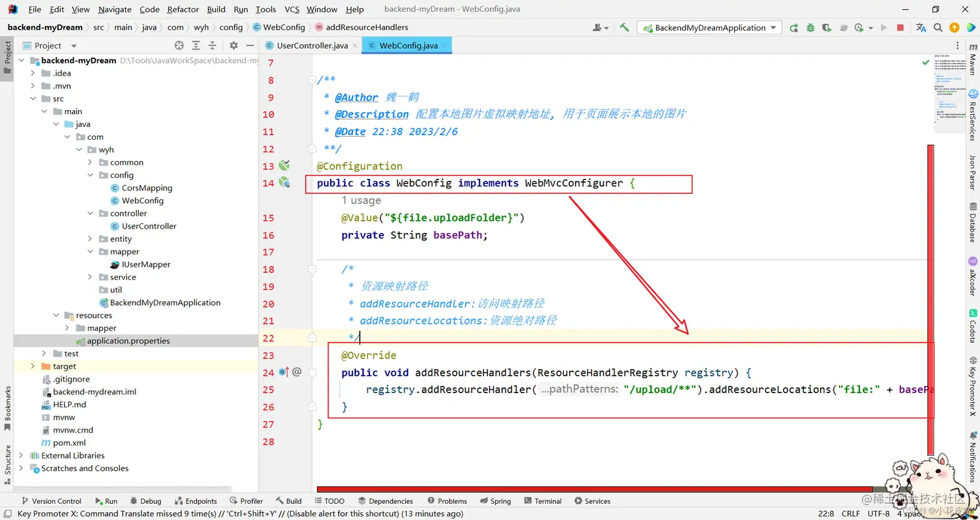The width and height of the screenshot is (980, 520).
Task: Select application.properties file in tree
Action: [128, 341]
